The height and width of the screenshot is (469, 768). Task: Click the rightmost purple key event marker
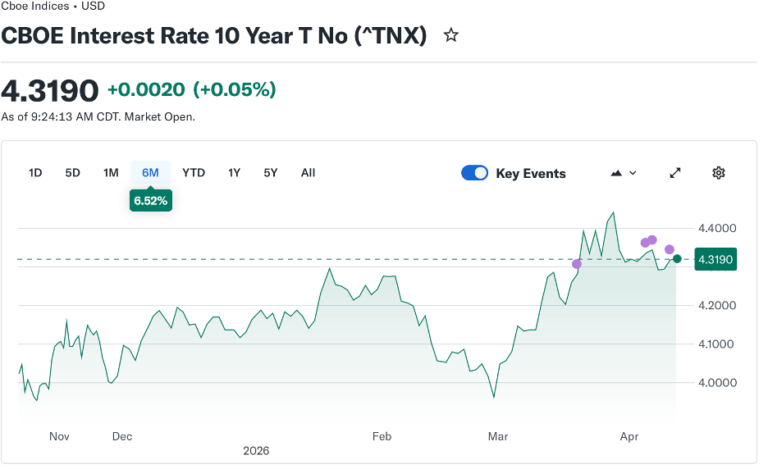click(x=669, y=249)
